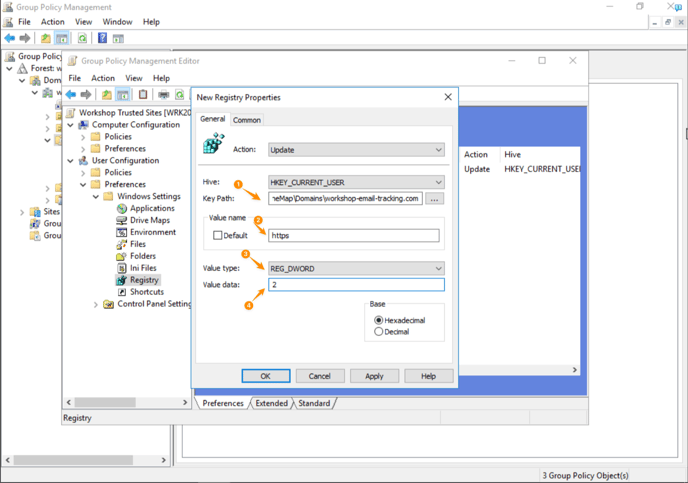Click the Cancel button

[319, 376]
